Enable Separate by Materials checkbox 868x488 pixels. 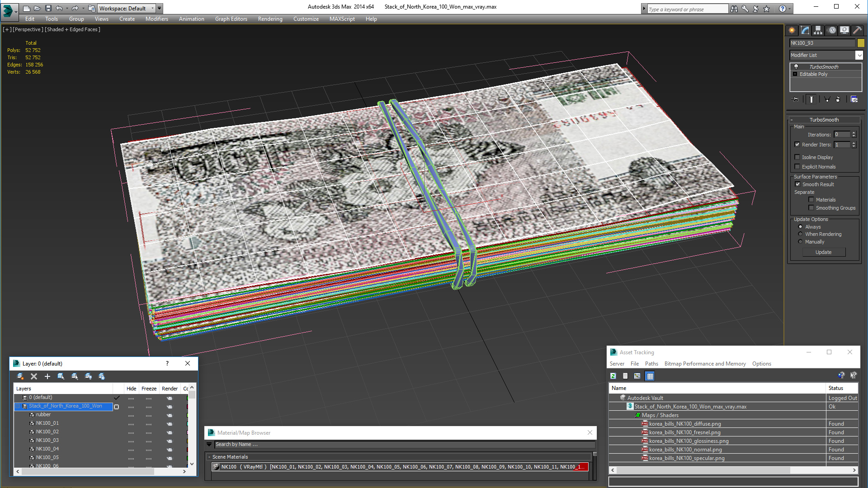[x=811, y=200]
